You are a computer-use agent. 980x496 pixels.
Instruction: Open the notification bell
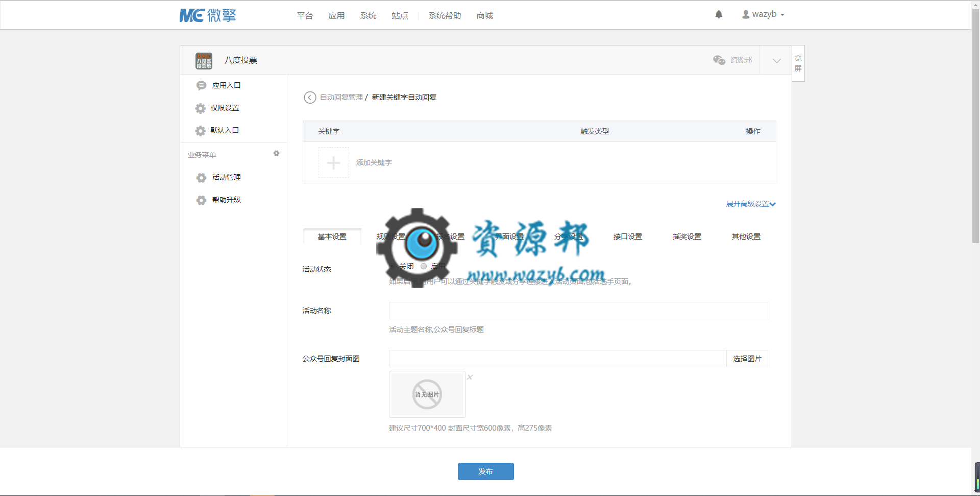(x=719, y=14)
